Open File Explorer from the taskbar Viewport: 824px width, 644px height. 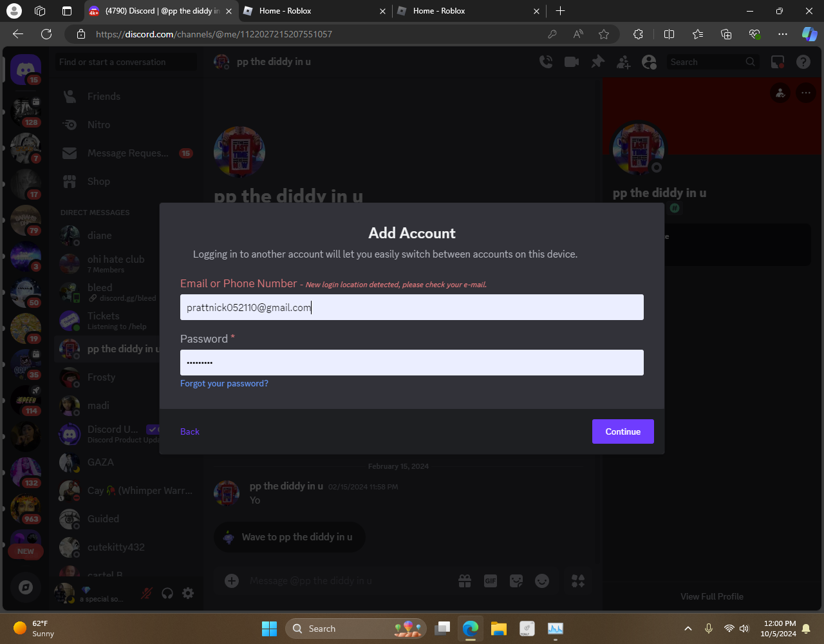(x=498, y=629)
